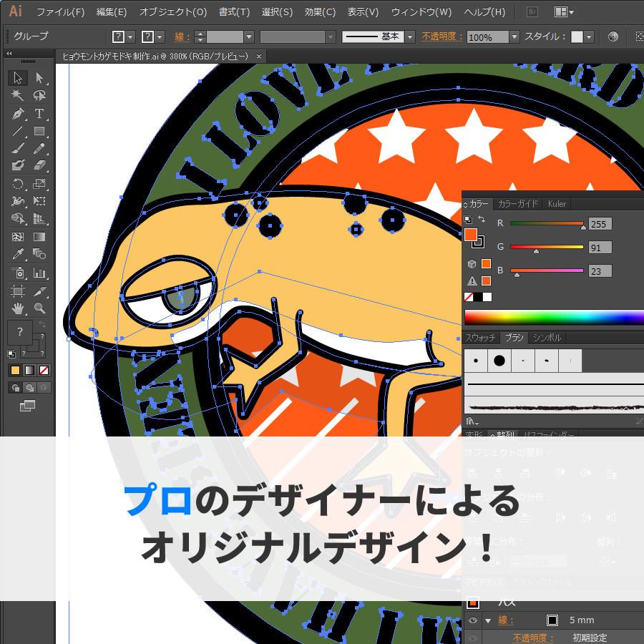Select the Eyedropper tool
The height and width of the screenshot is (644, 644).
pyautogui.click(x=18, y=254)
